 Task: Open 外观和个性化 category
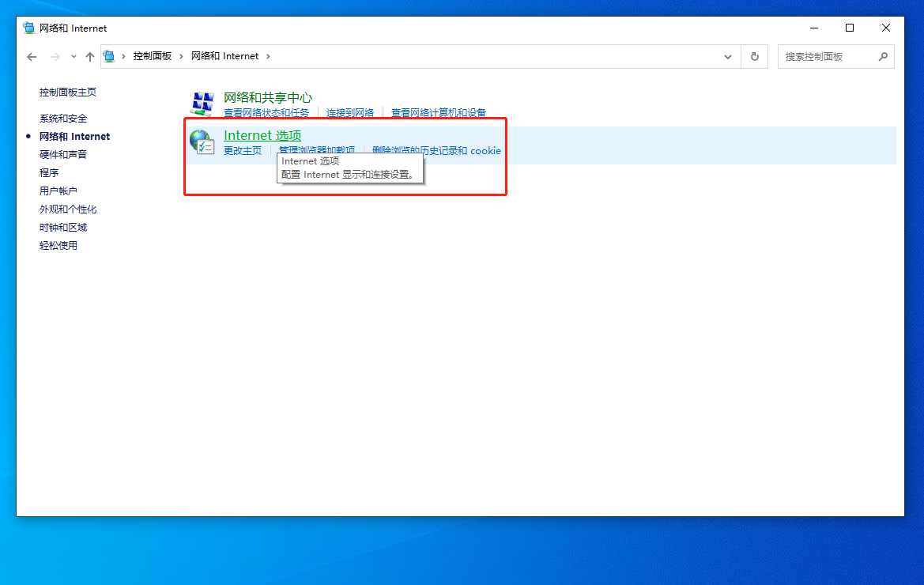(x=68, y=209)
